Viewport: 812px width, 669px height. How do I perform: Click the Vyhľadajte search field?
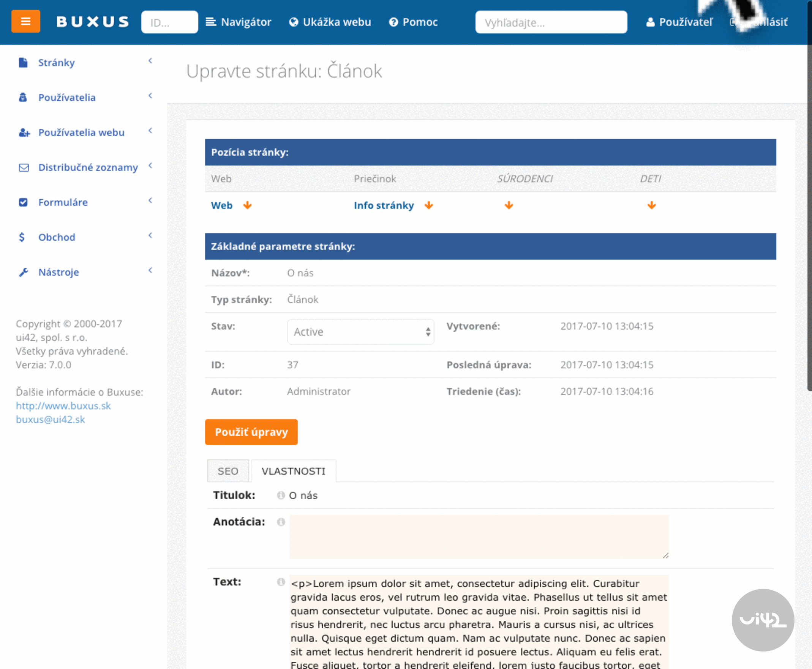(551, 22)
